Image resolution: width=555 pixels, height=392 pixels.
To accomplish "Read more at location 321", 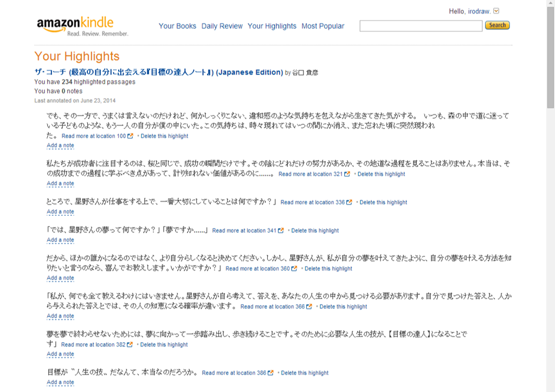I will click(311, 174).
